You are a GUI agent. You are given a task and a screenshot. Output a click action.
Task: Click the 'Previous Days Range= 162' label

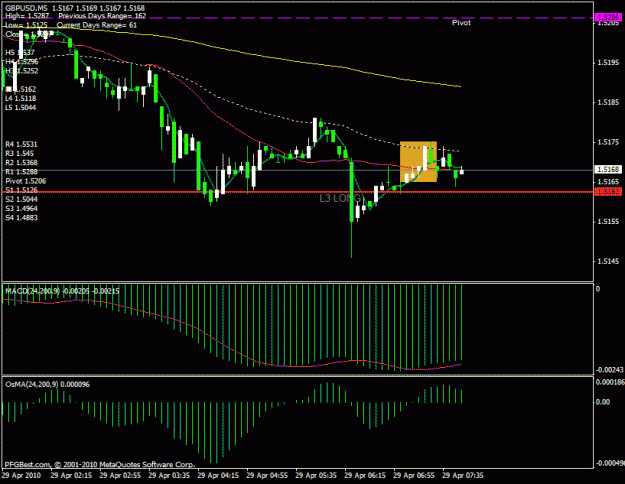point(102,16)
